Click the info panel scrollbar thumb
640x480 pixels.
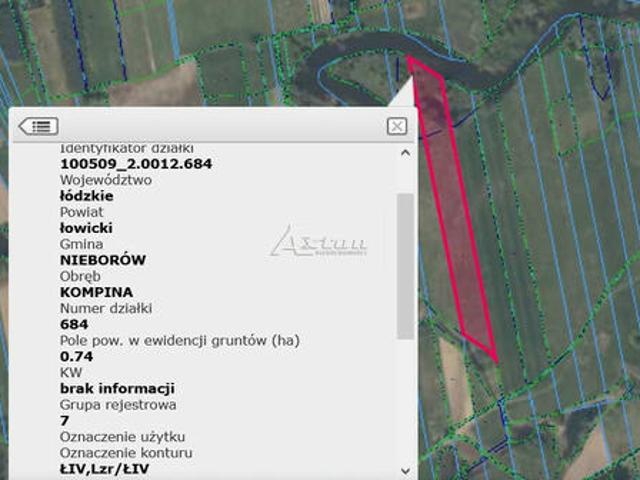click(404, 265)
